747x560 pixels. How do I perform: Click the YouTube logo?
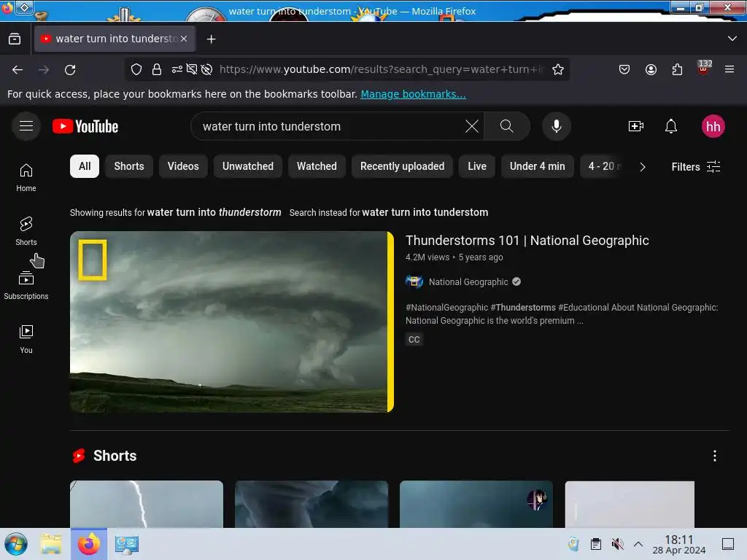[x=85, y=127]
